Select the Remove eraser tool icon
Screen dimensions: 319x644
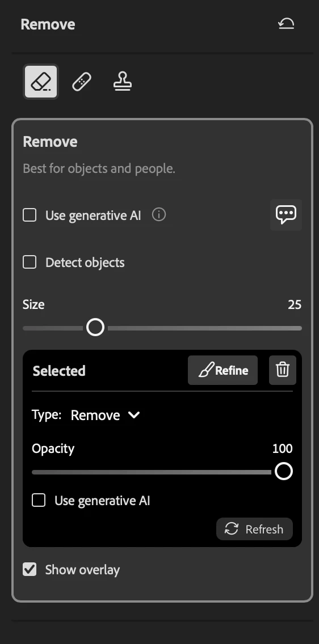pyautogui.click(x=41, y=82)
